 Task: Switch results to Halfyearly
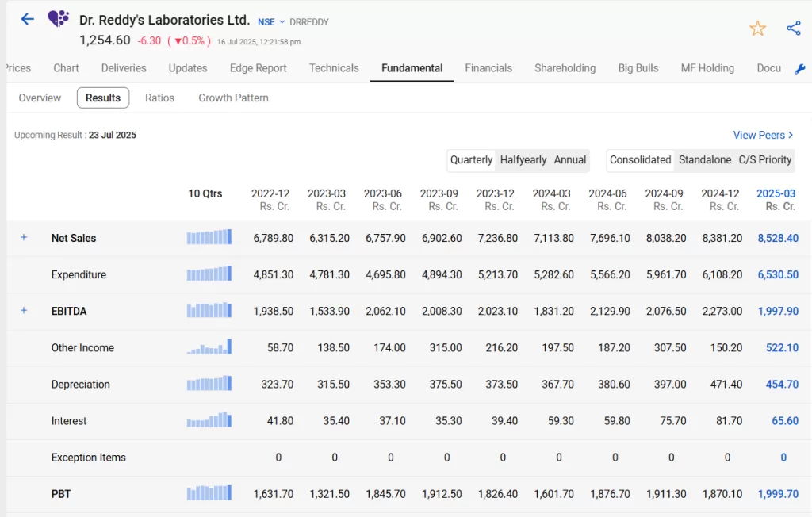[523, 159]
